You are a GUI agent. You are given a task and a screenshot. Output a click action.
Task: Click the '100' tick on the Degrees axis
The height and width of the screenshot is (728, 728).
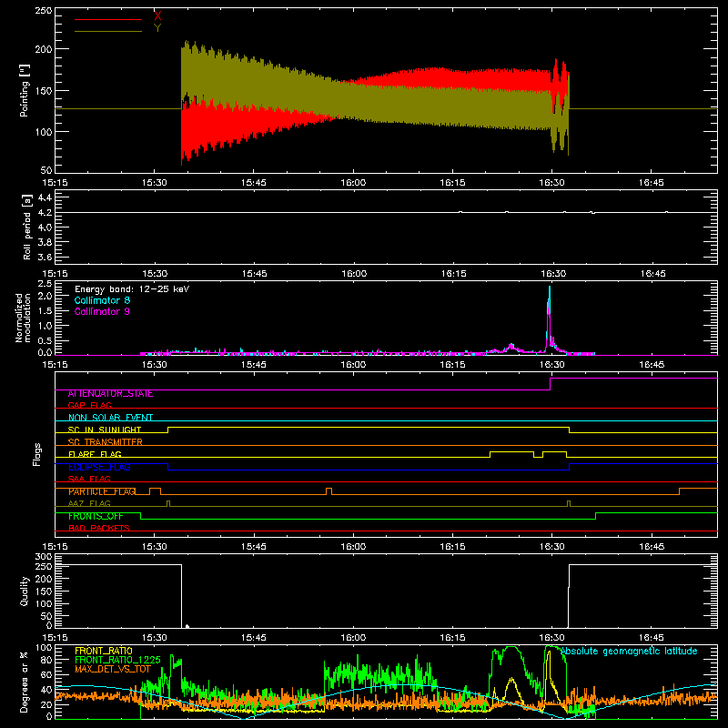44,648
